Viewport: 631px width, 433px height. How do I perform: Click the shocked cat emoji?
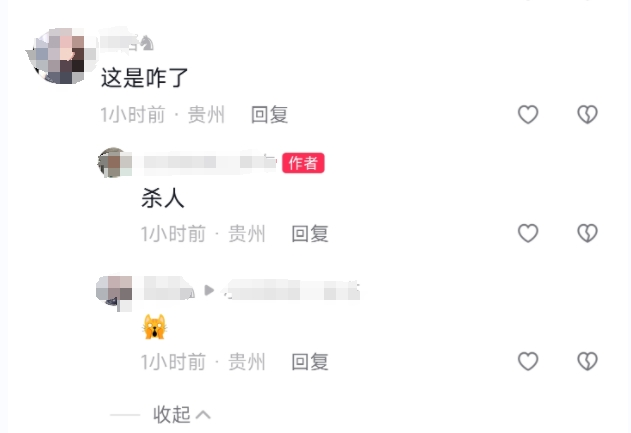tap(155, 327)
